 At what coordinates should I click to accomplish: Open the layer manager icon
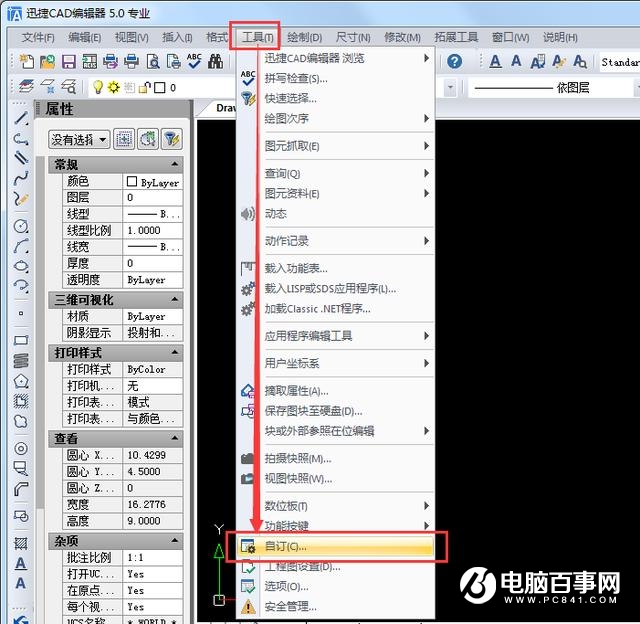[27, 87]
